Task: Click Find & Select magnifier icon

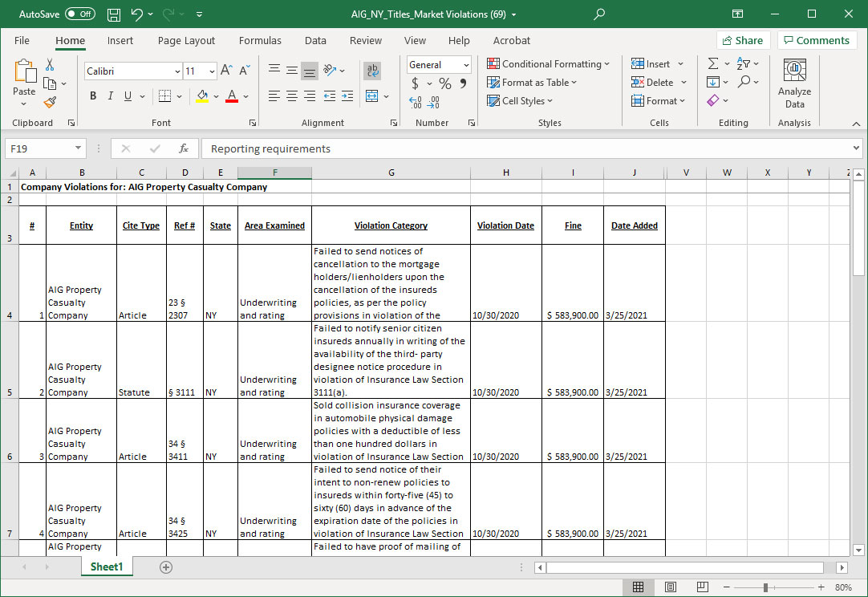Action: (x=744, y=82)
